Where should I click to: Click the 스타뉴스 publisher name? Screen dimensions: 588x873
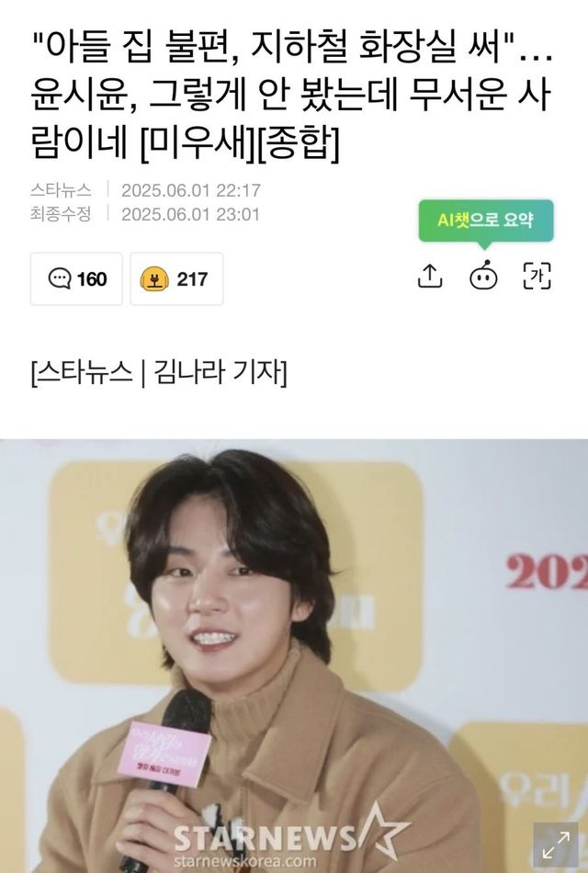pyautogui.click(x=61, y=190)
